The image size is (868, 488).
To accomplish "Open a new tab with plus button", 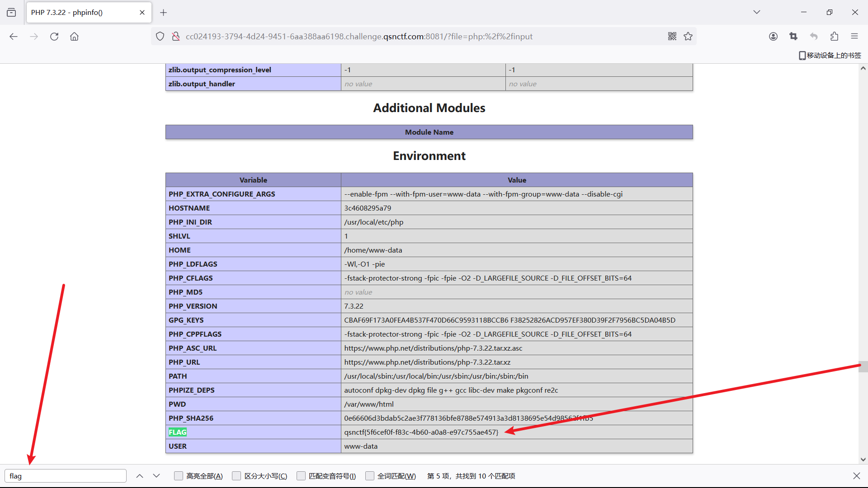I will [164, 12].
